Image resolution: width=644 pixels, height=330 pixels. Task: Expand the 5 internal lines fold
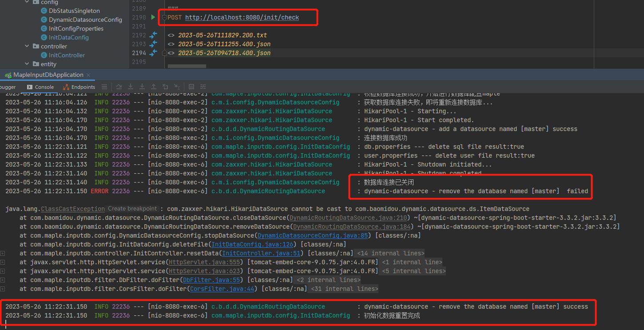[x=413, y=271]
